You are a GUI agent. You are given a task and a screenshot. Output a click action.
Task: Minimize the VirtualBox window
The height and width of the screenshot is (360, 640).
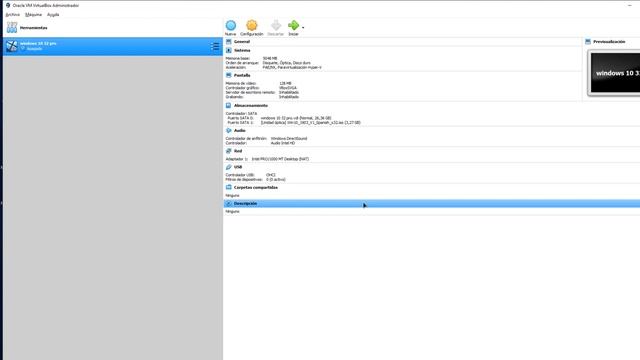pyautogui.click(x=630, y=5)
